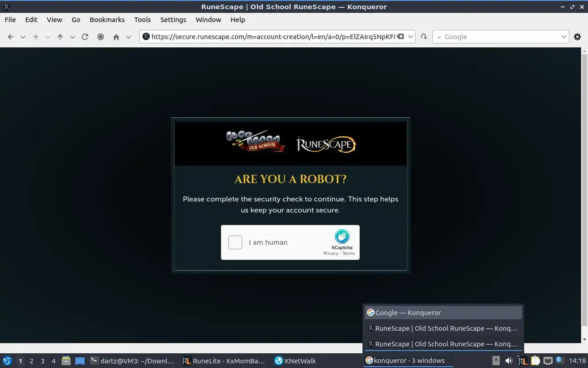Open the network tray icon
The width and height of the screenshot is (588, 368).
click(548, 361)
